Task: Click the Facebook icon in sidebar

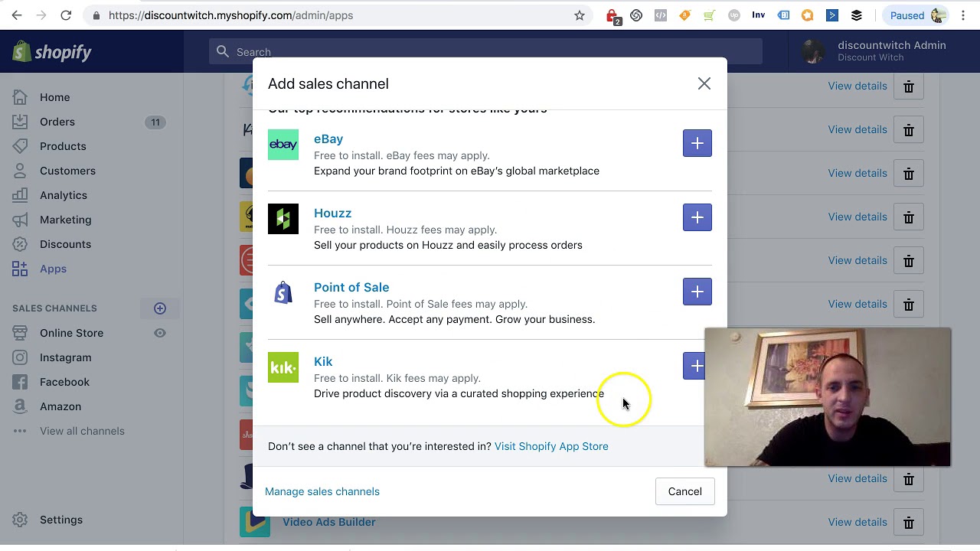Action: (x=20, y=382)
